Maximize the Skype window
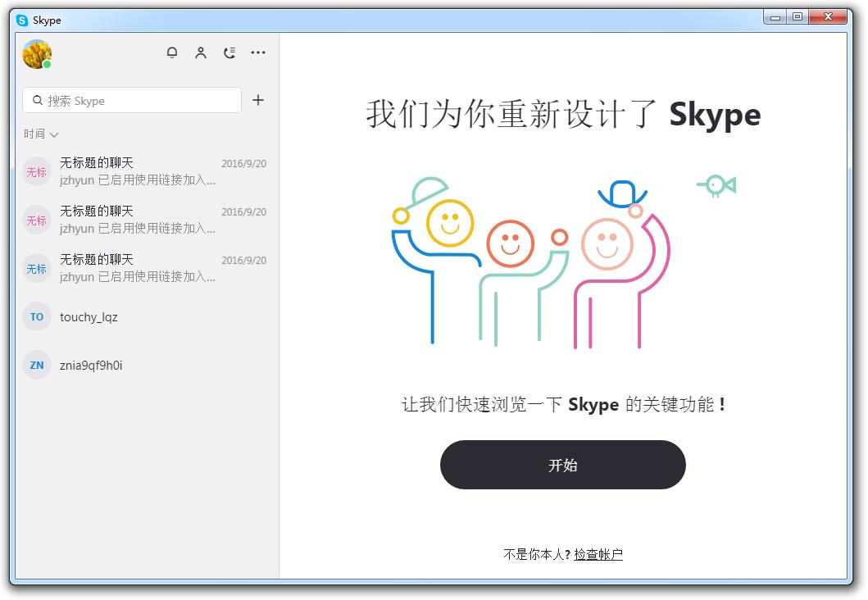This screenshot has width=868, height=600. click(x=798, y=17)
